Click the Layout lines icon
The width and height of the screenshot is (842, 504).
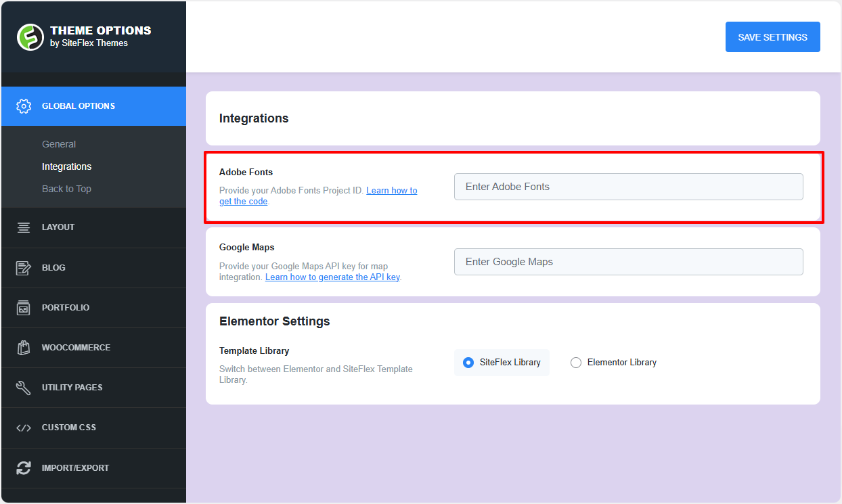pyautogui.click(x=24, y=227)
